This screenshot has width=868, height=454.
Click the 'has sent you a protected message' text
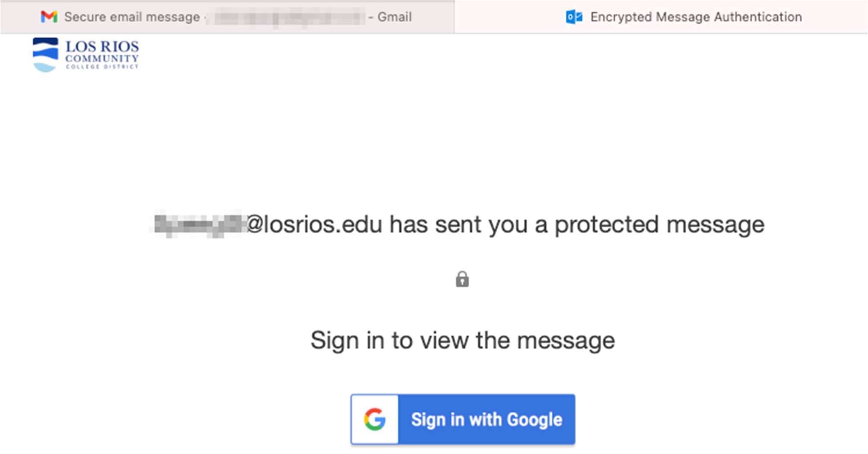coord(577,225)
